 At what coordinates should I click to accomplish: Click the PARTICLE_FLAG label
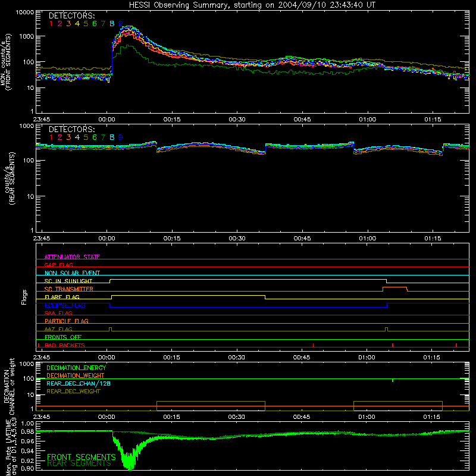[67, 321]
